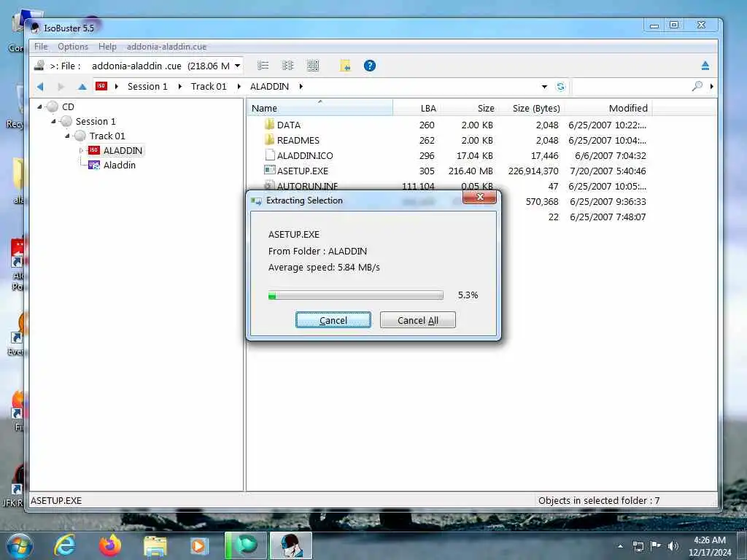The height and width of the screenshot is (560, 747).
Task: Click in the search input field
Action: [x=630, y=87]
